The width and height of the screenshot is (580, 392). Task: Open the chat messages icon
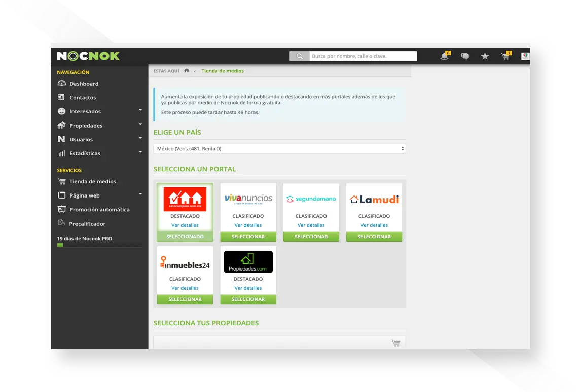(x=465, y=56)
